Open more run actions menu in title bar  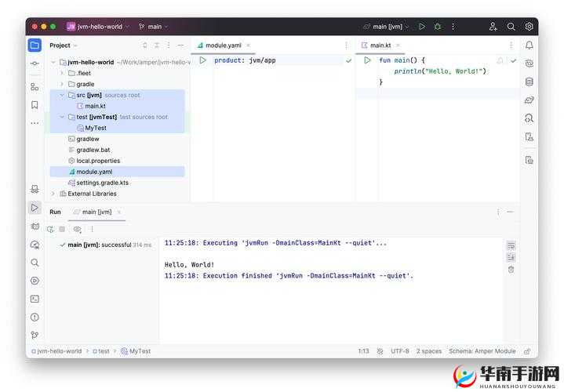(453, 27)
